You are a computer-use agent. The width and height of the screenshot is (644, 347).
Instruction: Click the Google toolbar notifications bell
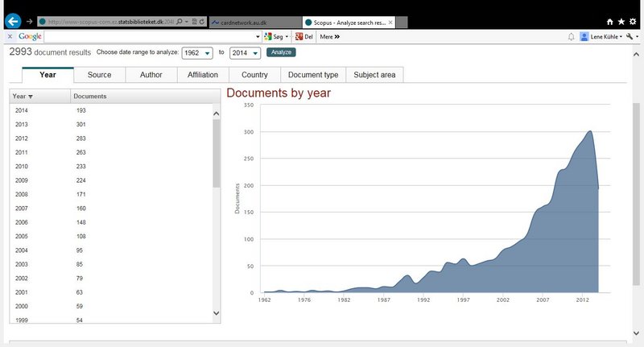[571, 37]
